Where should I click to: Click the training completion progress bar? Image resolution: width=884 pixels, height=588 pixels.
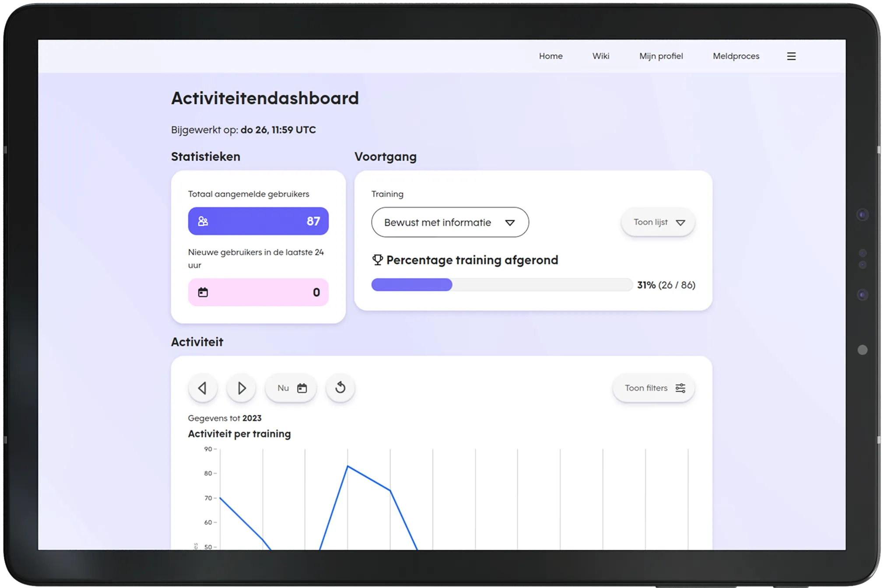point(502,285)
